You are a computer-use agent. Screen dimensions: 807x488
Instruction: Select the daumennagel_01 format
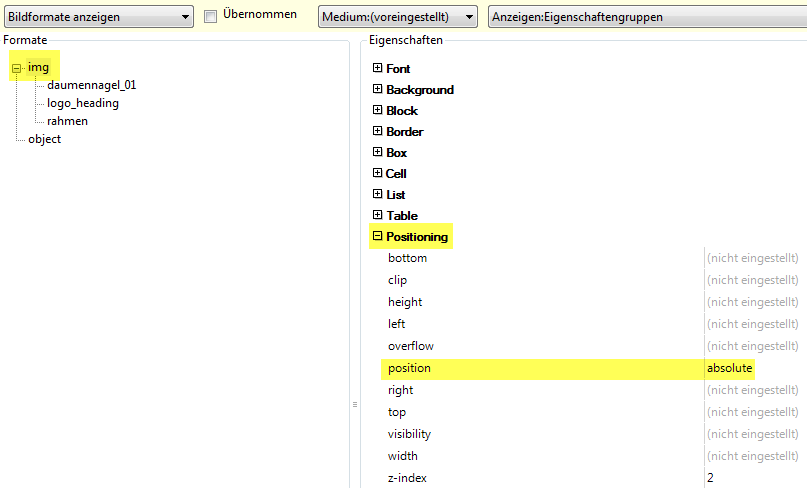click(91, 85)
